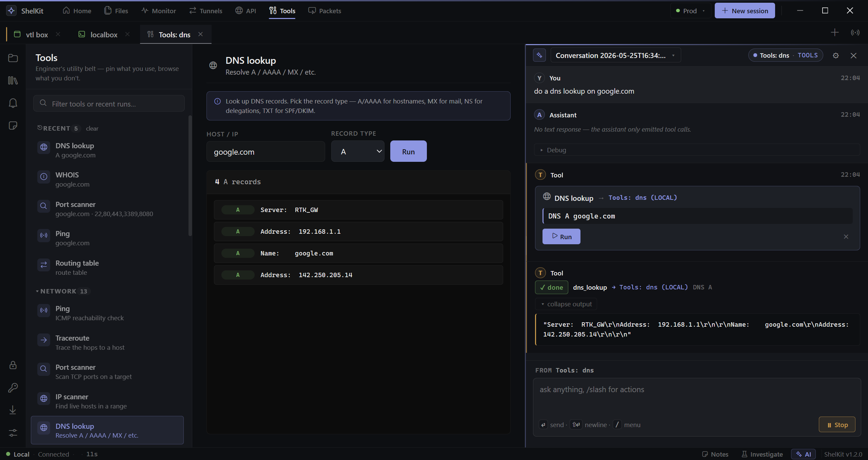Switch to the localbox tab

pyautogui.click(x=104, y=35)
